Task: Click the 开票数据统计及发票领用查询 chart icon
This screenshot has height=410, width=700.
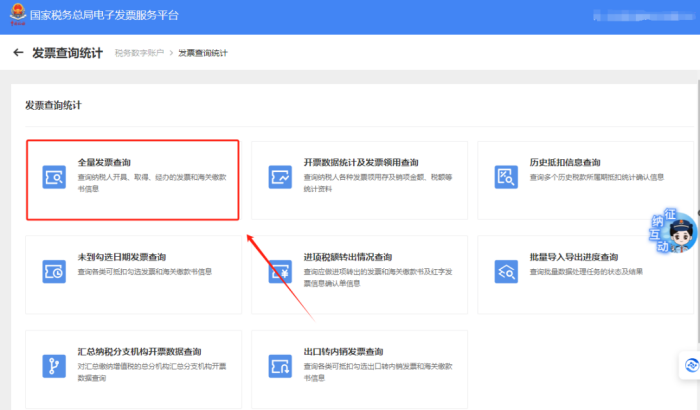Action: pos(279,176)
